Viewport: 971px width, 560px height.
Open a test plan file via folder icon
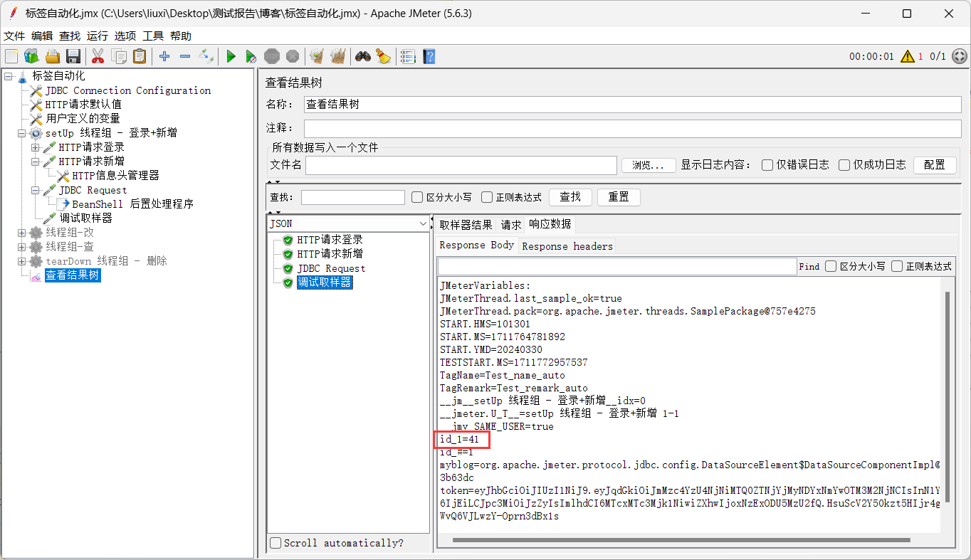(53, 56)
